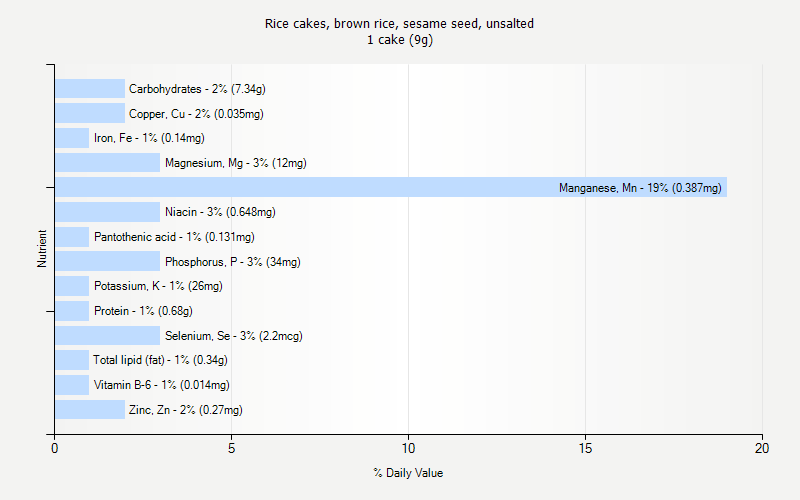Click the chart title Rice cakes, brown rice
Image resolution: width=800 pixels, height=500 pixels.
click(399, 23)
